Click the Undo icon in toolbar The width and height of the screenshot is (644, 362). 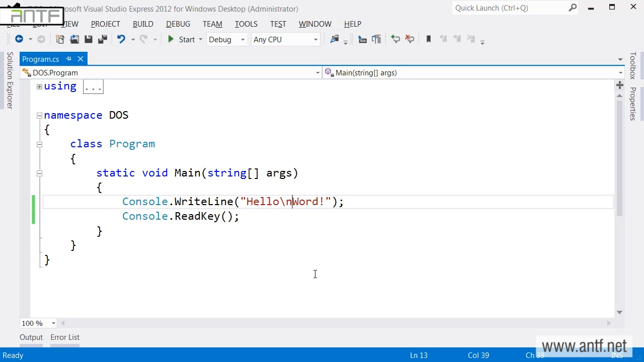(x=121, y=39)
